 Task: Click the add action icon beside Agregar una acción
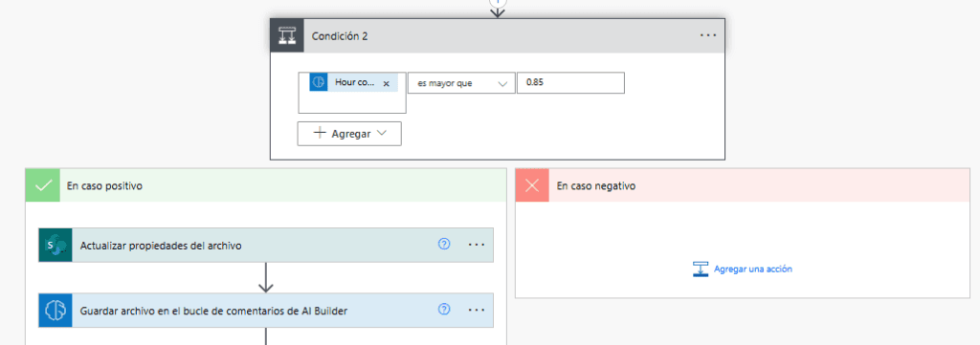(x=701, y=269)
